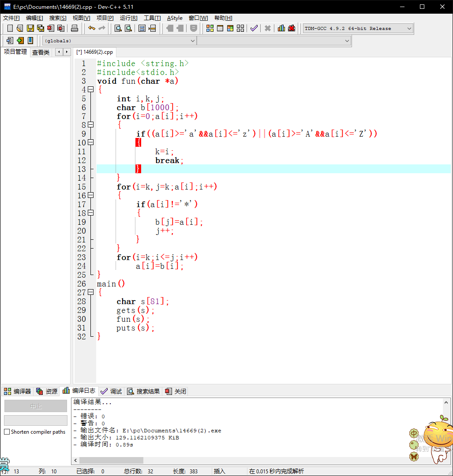
Task: Click the 中止 abort button
Action: (36, 406)
